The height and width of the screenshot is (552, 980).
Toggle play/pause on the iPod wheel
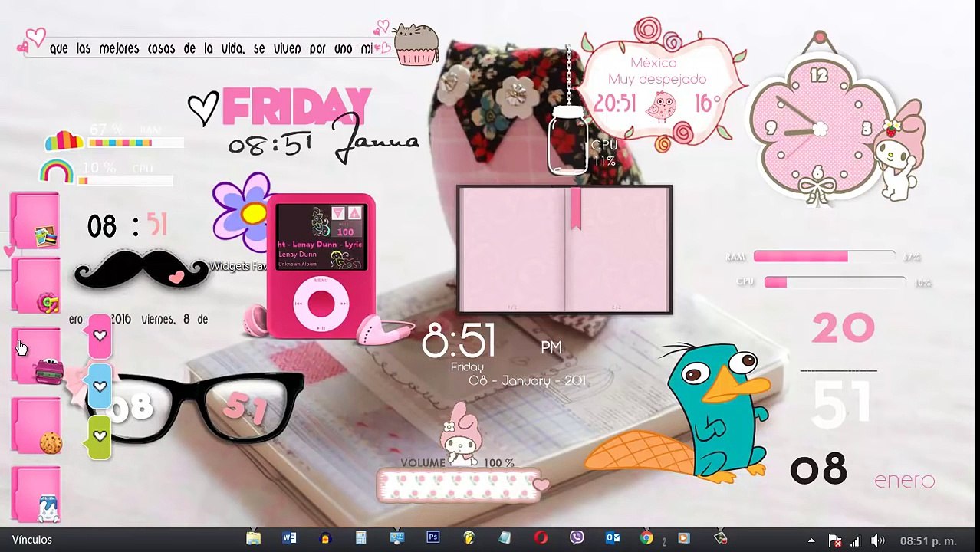322,327
